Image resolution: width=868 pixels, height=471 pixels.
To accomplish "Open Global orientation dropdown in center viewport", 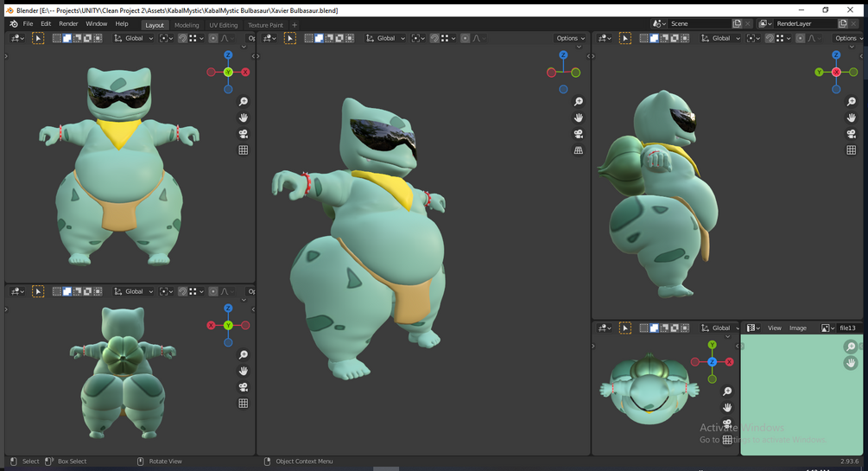I will point(384,38).
